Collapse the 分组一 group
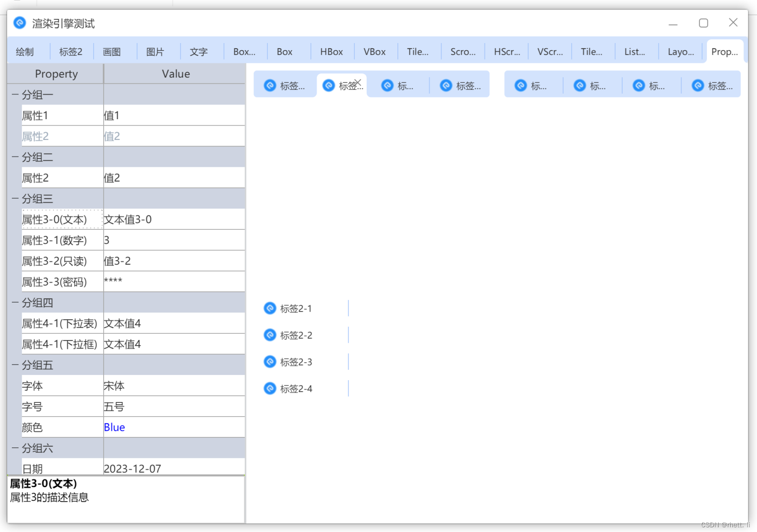The width and height of the screenshot is (757, 532). [15, 95]
